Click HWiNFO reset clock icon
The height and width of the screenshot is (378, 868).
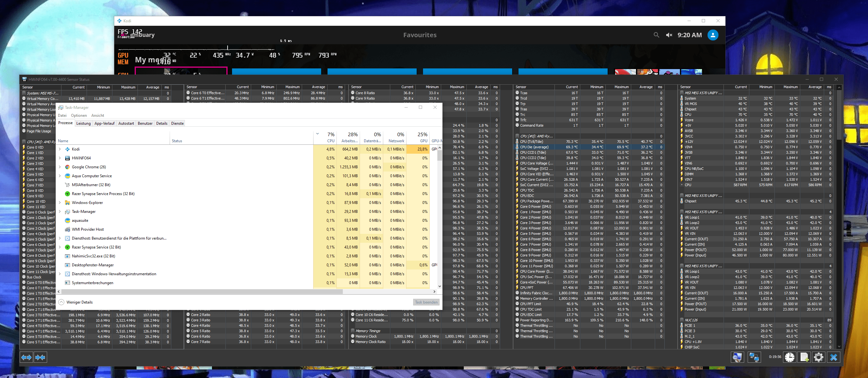789,357
